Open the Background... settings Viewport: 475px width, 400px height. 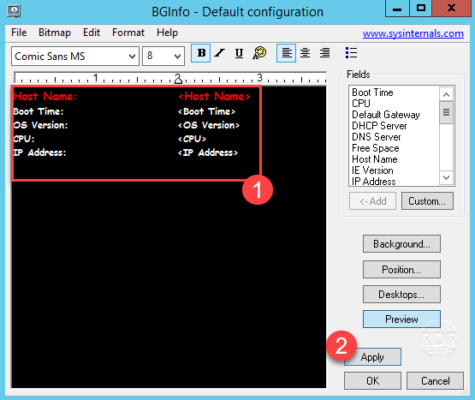402,244
